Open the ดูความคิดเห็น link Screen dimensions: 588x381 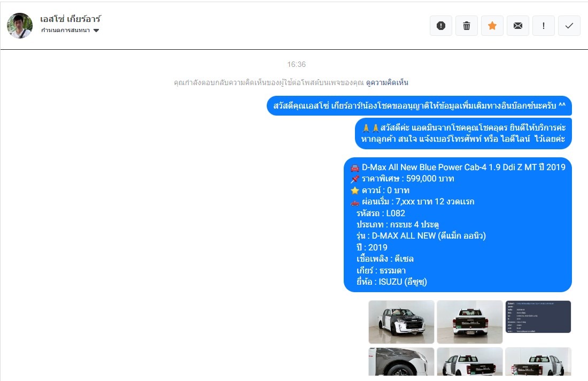click(387, 82)
